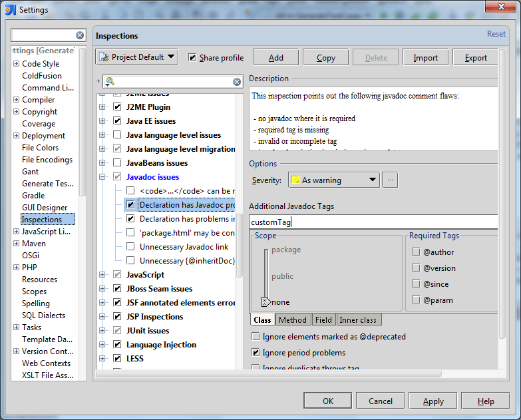521x420 pixels.
Task: Check the @author required tag
Action: coord(416,252)
